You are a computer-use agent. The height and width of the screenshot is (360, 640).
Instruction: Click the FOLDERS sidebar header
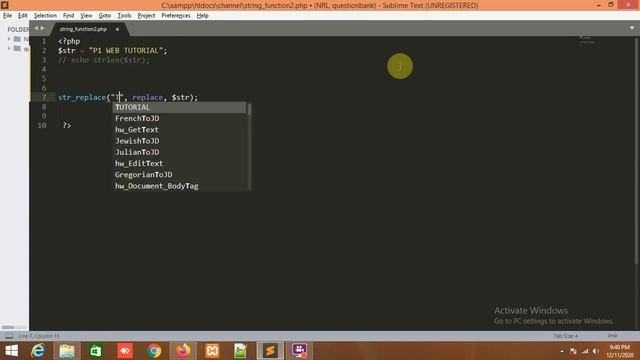(x=18, y=29)
